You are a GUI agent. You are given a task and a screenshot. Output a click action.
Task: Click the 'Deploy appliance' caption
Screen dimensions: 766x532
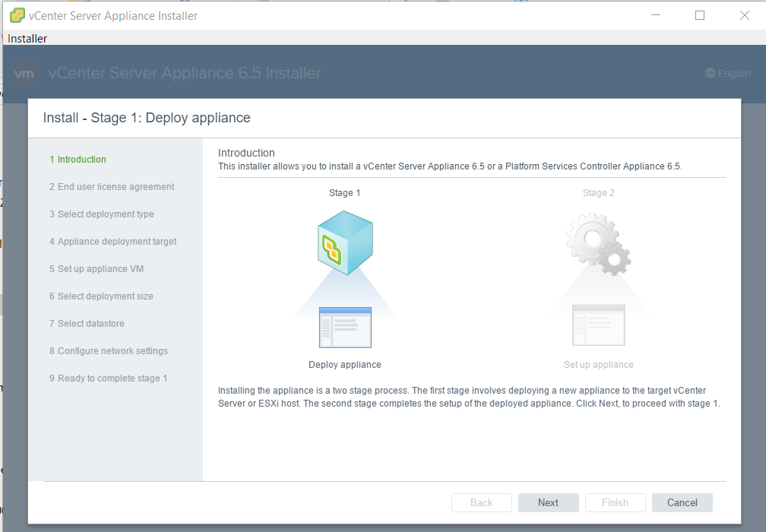[345, 365]
